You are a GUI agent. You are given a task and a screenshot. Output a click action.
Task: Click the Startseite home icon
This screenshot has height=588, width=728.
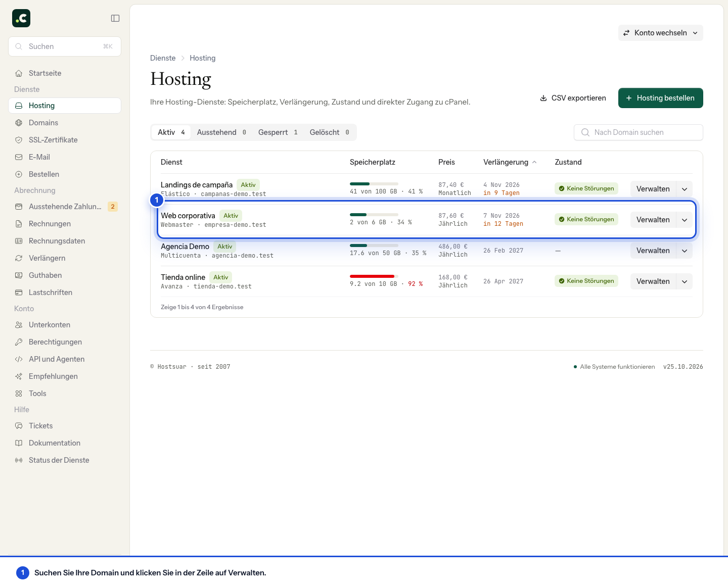coord(19,73)
